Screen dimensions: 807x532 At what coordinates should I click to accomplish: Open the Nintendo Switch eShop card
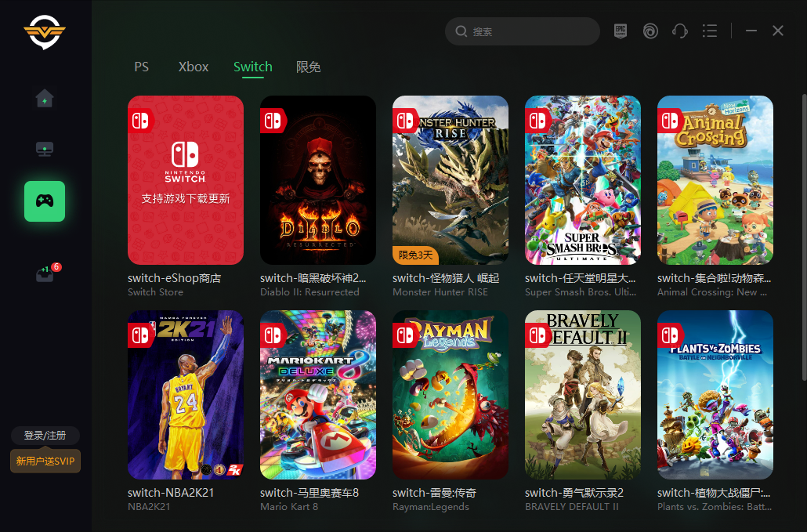[186, 180]
